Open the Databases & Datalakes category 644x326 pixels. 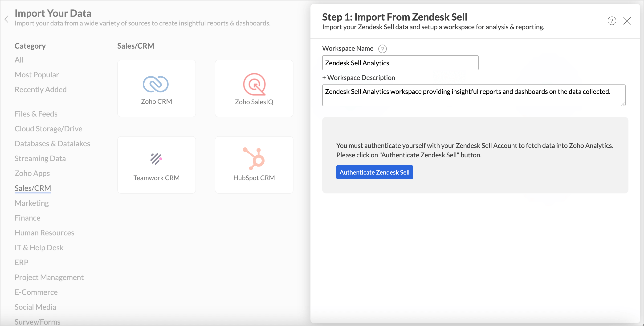[x=52, y=143]
